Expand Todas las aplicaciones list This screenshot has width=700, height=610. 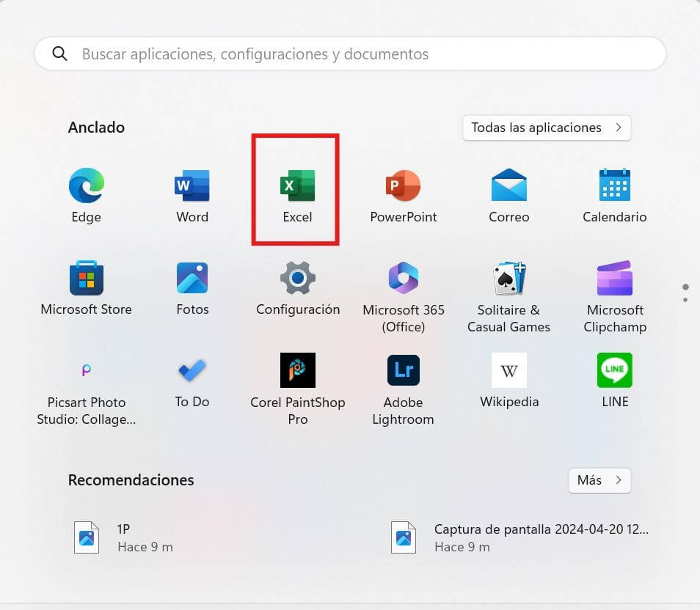point(546,128)
